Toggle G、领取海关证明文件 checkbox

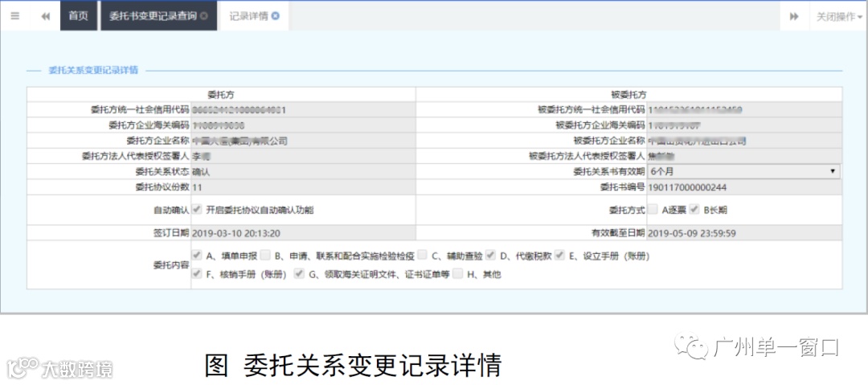point(300,273)
